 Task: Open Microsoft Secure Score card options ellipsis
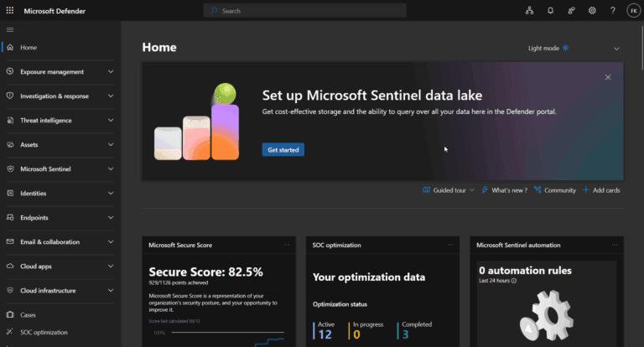pyautogui.click(x=287, y=245)
